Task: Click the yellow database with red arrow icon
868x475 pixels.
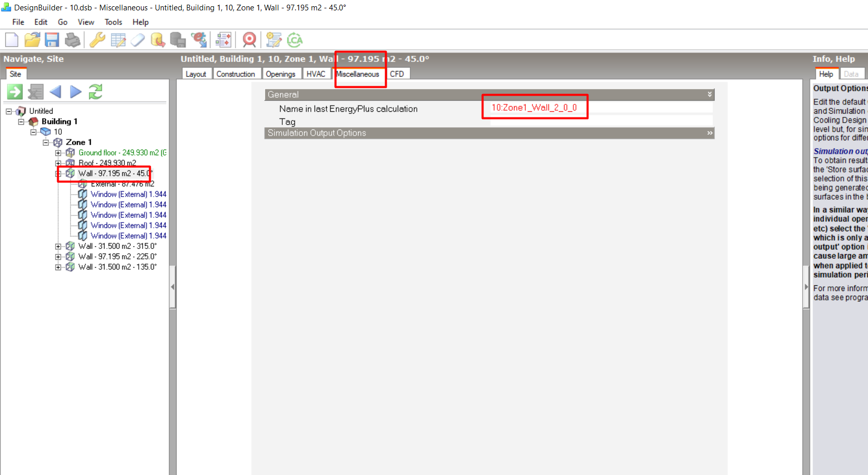Action: 158,40
